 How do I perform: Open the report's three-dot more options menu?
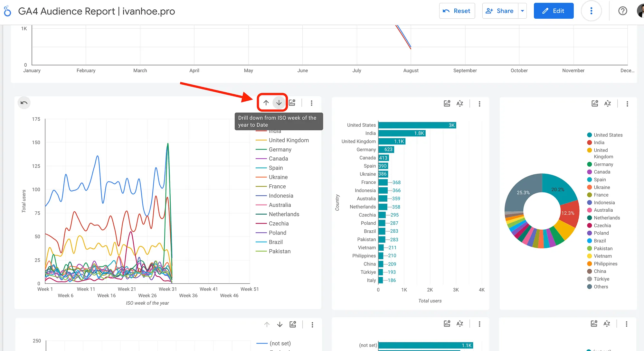tap(591, 11)
